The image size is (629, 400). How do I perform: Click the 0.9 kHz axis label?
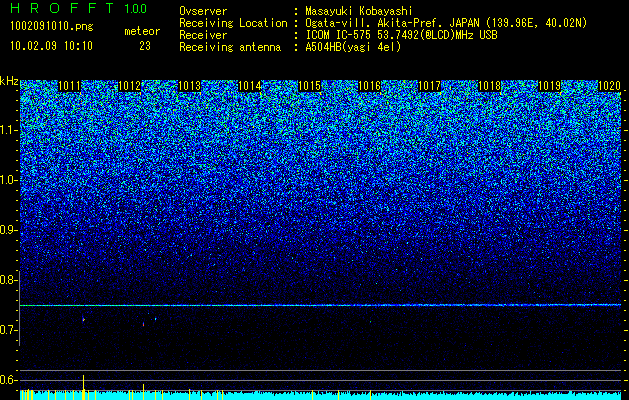[x=8, y=230]
